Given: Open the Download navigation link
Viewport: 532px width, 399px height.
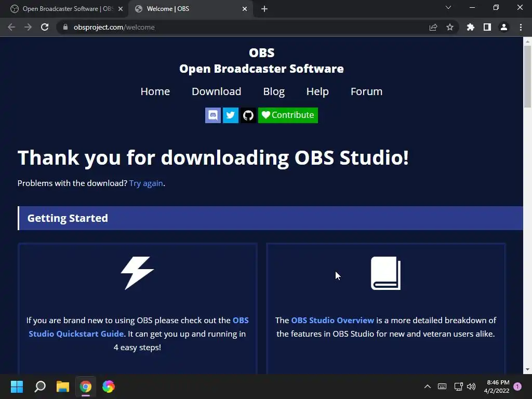Looking at the screenshot, I should pyautogui.click(x=217, y=91).
